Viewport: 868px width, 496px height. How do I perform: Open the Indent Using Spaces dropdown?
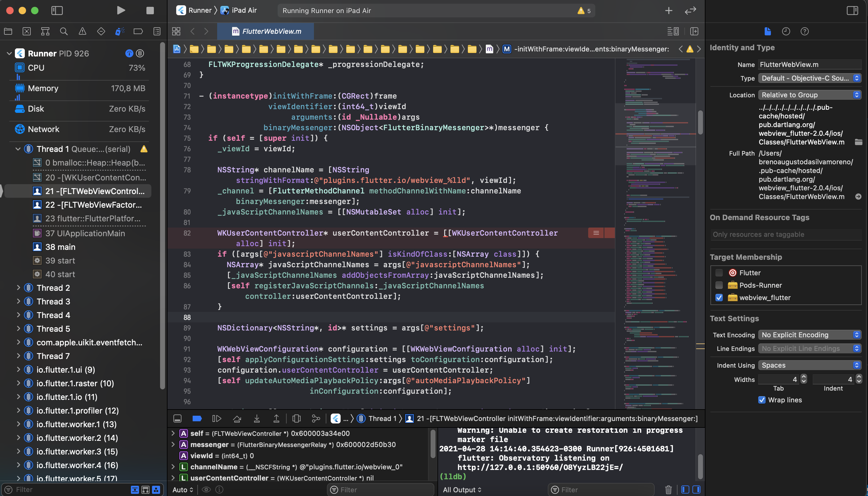pos(809,365)
